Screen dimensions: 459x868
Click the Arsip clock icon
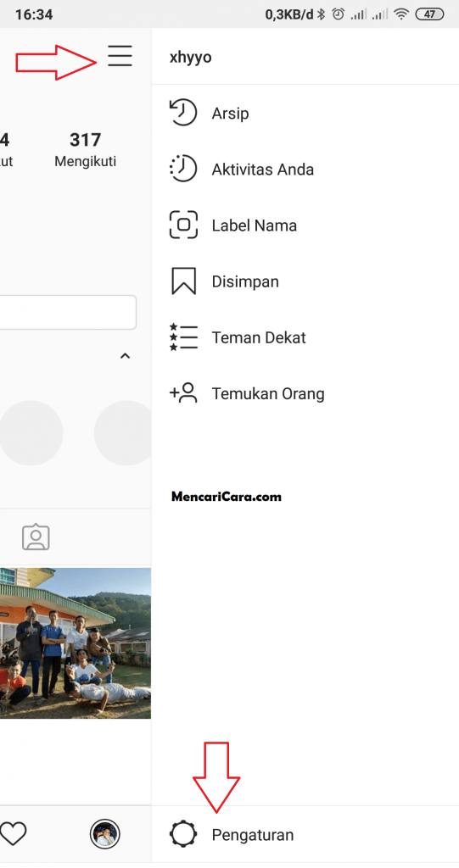coord(183,113)
